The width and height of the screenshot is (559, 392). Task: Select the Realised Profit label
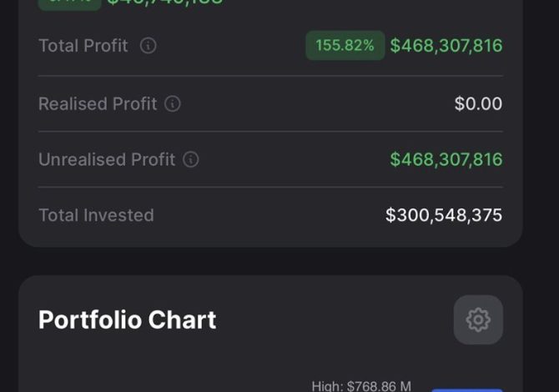[98, 104]
